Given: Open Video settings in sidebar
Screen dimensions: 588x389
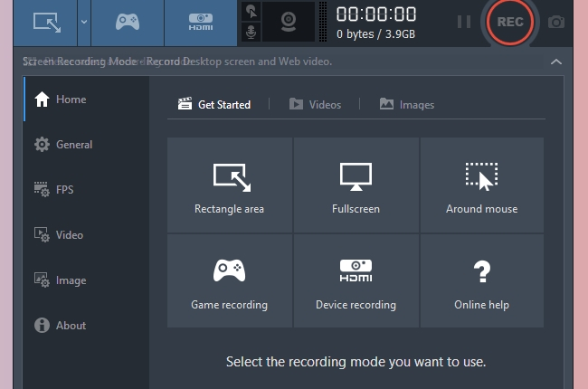Looking at the screenshot, I should (x=86, y=235).
